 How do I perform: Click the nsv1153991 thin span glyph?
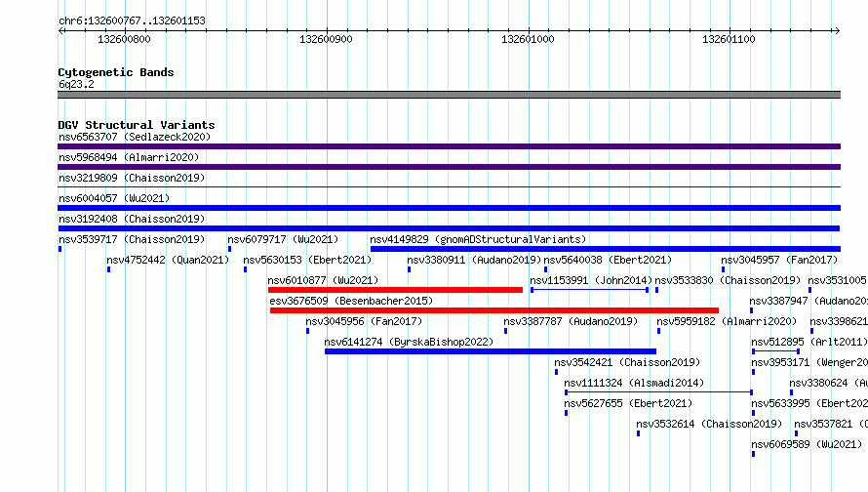(589, 290)
